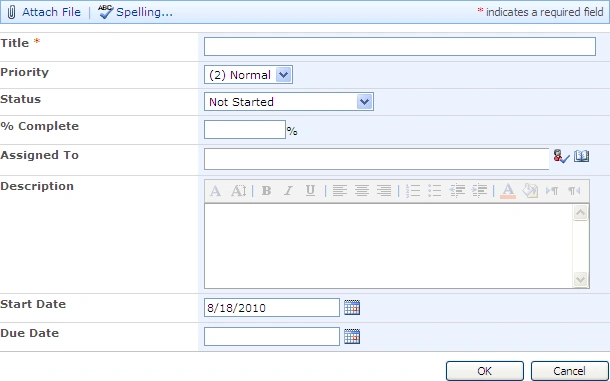Click the Spelling... link text
Image resolution: width=610 pixels, height=381 pixels.
click(144, 12)
